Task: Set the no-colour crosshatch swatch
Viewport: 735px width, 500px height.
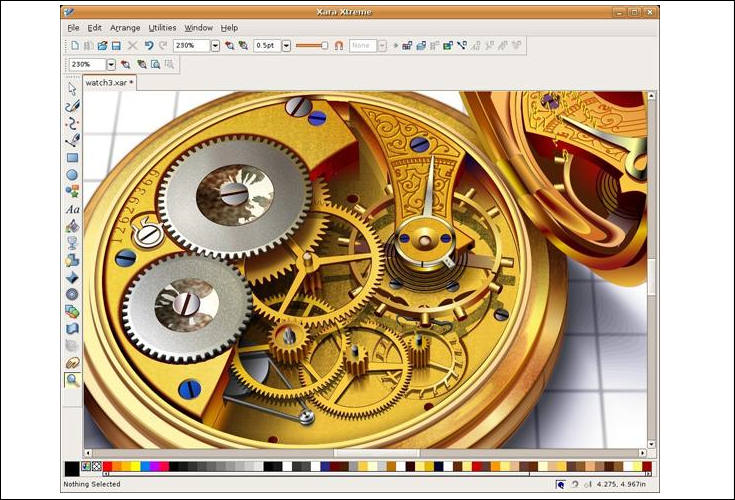Action: pyautogui.click(x=96, y=466)
